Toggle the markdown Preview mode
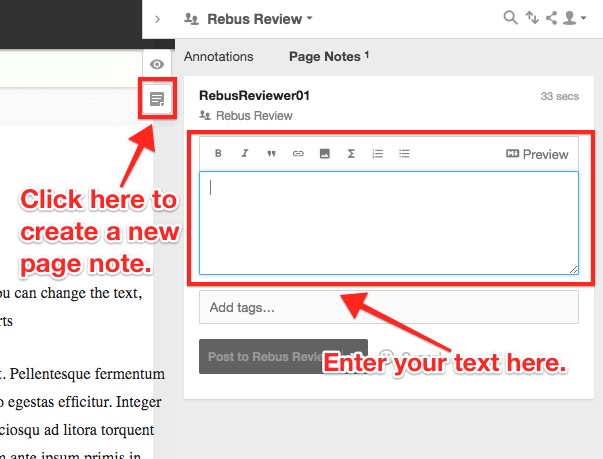The height and width of the screenshot is (459, 603). coord(537,154)
